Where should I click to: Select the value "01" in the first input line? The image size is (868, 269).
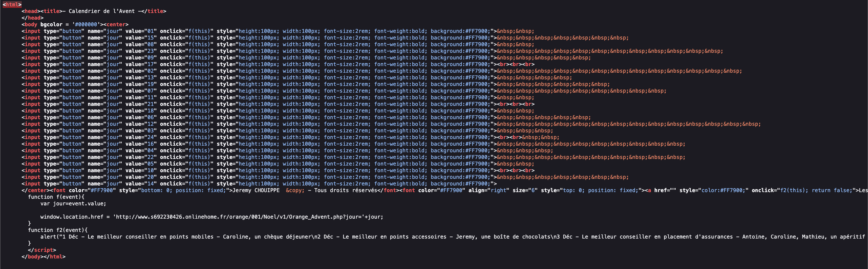click(x=150, y=31)
